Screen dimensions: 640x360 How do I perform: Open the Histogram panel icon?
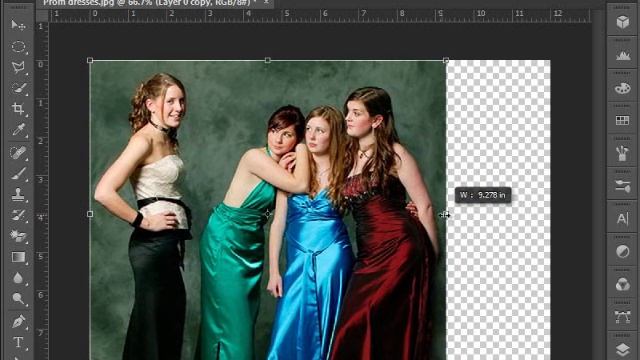click(x=622, y=55)
